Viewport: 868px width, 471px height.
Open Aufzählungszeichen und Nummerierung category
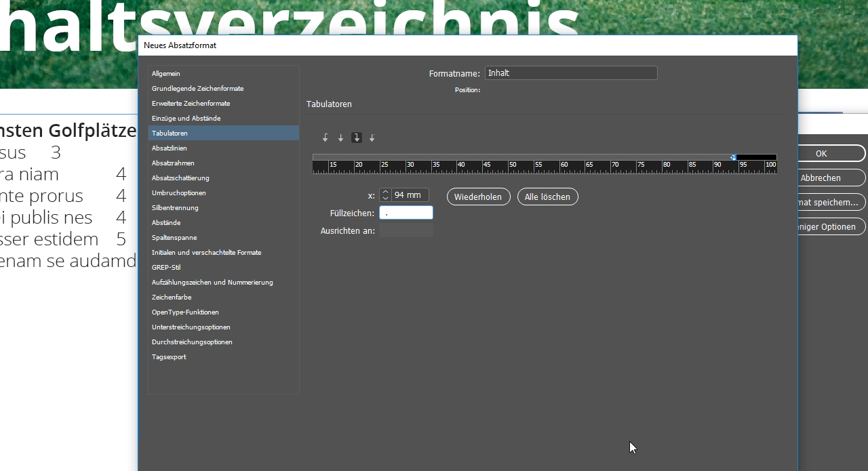coord(223,282)
